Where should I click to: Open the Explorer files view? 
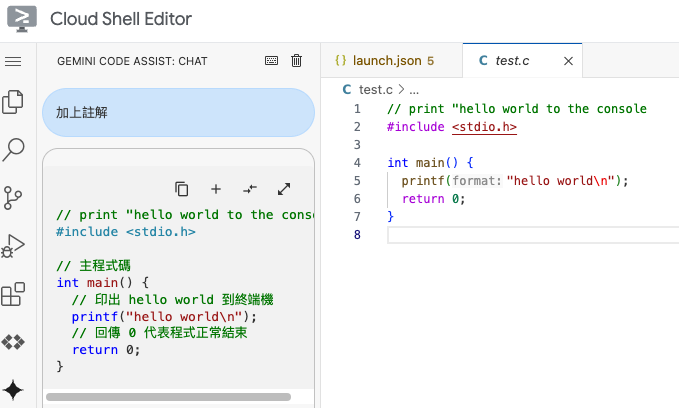pyautogui.click(x=13, y=102)
